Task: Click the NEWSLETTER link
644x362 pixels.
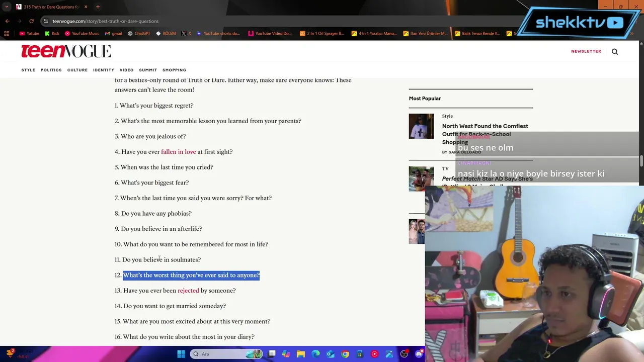Action: (586, 51)
